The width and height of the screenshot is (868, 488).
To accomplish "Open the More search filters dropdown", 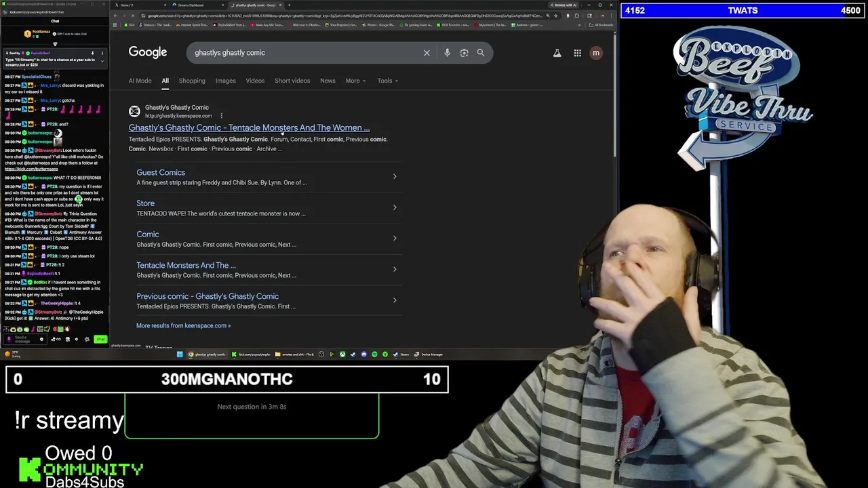I will tap(355, 81).
